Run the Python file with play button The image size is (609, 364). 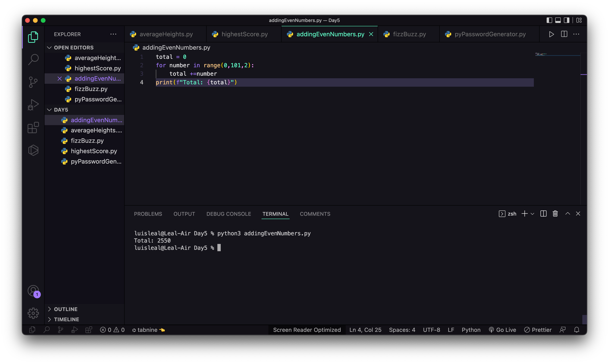pyautogui.click(x=551, y=34)
